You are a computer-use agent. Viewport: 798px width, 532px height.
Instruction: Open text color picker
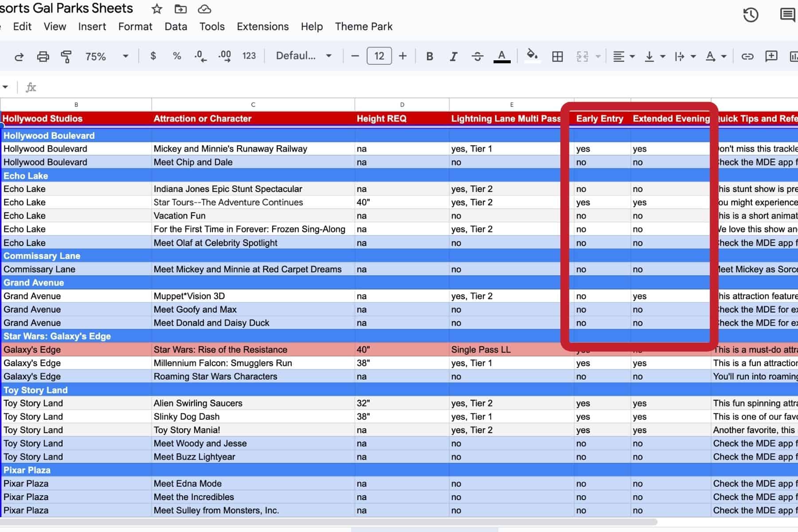[x=502, y=56]
